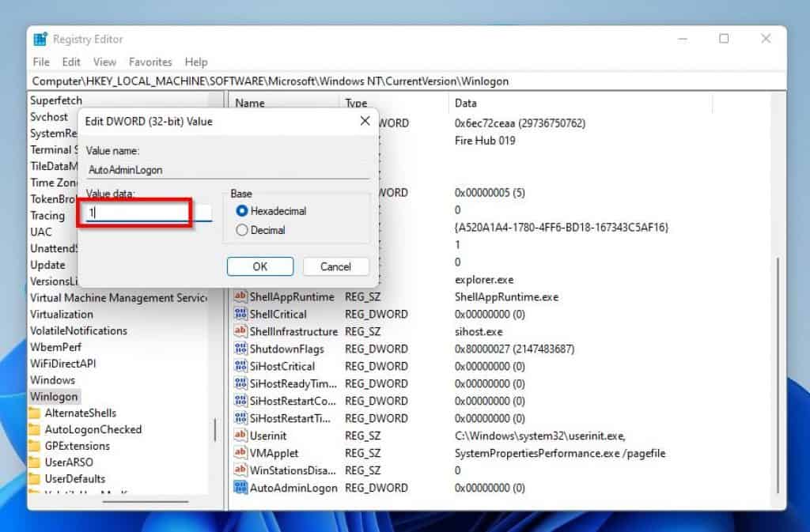Open the Help menu
810x532 pixels.
click(x=196, y=62)
